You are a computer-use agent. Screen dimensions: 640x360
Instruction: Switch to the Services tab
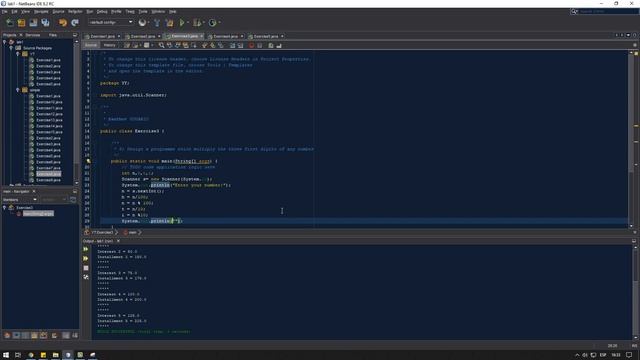coord(33,35)
